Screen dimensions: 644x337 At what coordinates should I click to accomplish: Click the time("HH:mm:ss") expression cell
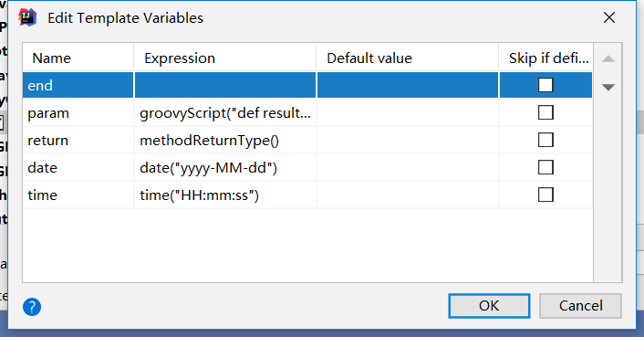point(225,195)
